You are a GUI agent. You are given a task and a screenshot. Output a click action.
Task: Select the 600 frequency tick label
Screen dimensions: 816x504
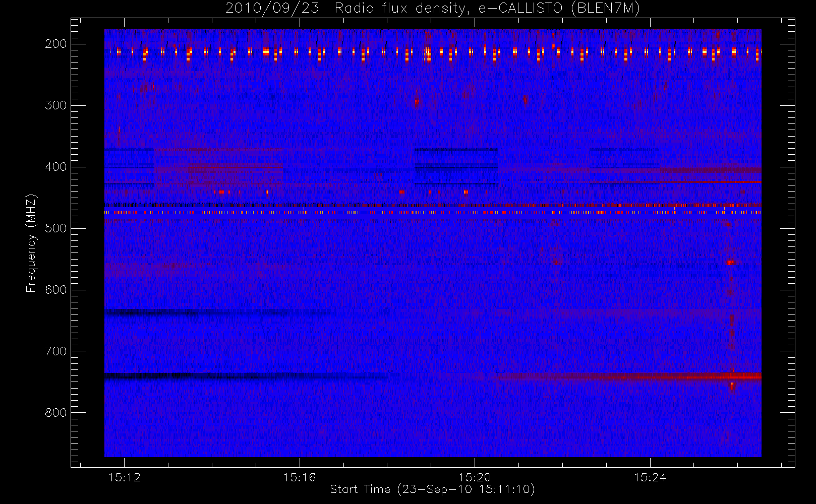point(56,290)
